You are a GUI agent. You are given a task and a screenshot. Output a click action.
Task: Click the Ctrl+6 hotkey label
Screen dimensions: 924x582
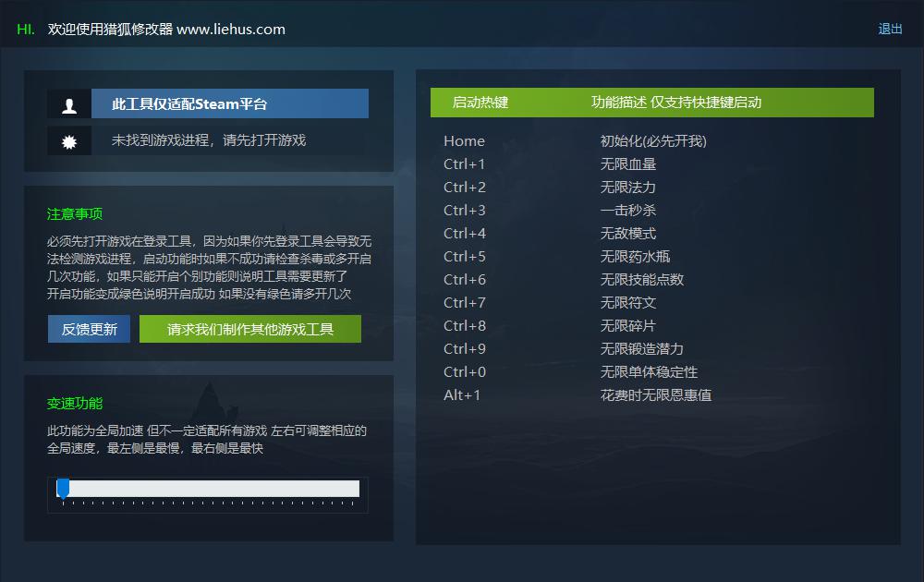[465, 279]
